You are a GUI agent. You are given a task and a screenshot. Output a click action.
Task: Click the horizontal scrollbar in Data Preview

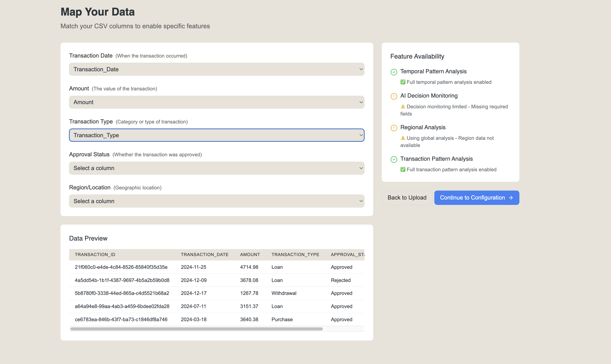click(x=196, y=329)
